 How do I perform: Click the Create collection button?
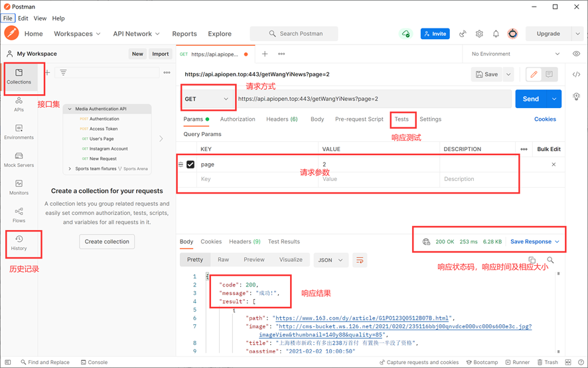coord(107,242)
